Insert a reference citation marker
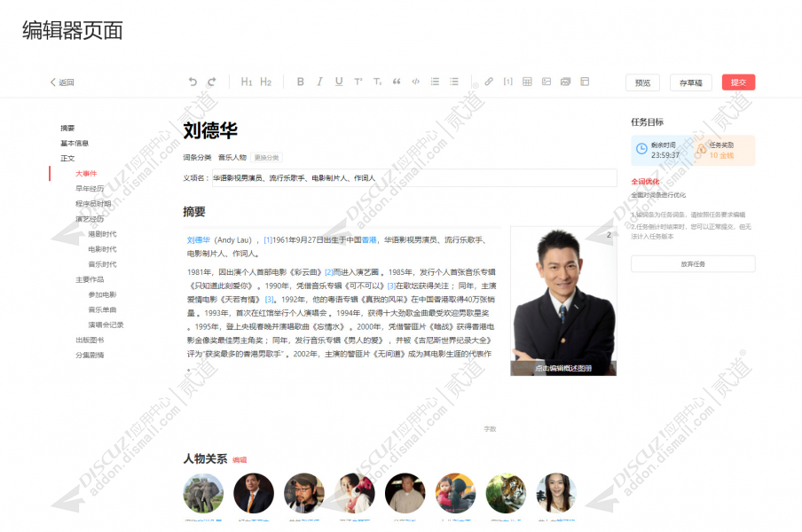802x532 pixels. click(x=507, y=82)
